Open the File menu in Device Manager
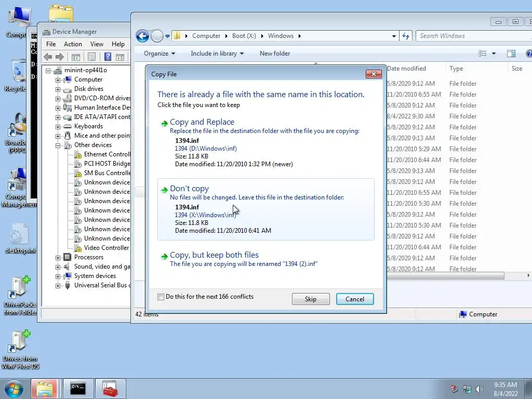 [x=51, y=44]
